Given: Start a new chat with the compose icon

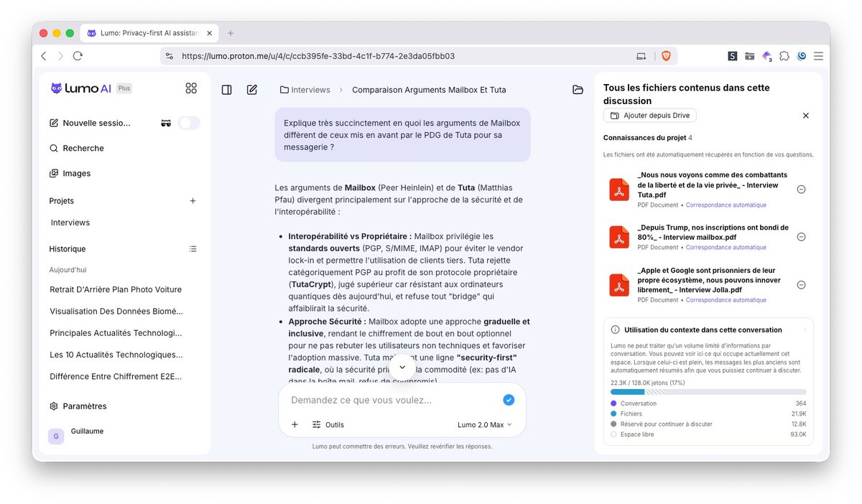Looking at the screenshot, I should [252, 90].
